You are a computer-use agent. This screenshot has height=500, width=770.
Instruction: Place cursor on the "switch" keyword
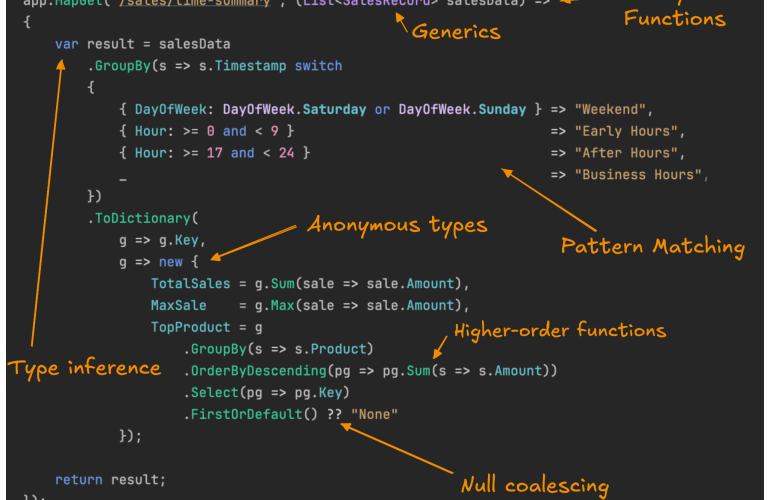[318, 66]
